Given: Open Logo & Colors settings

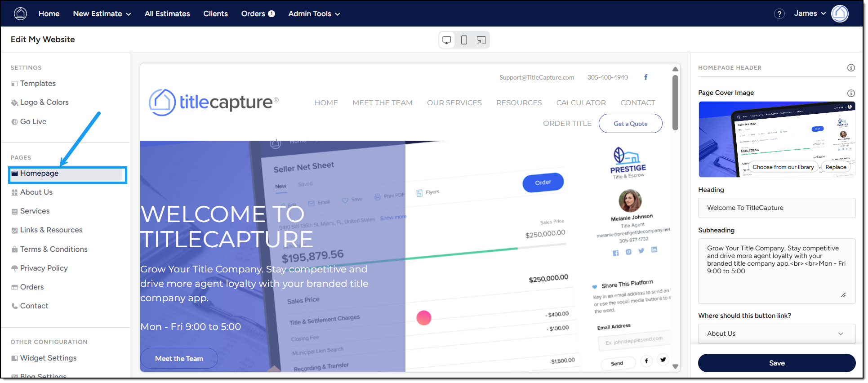Looking at the screenshot, I should tap(44, 102).
